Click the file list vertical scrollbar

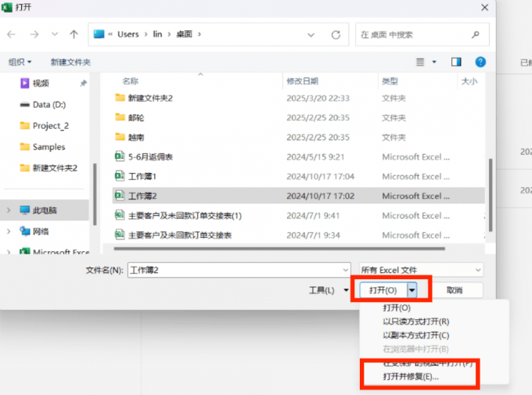[x=491, y=195]
